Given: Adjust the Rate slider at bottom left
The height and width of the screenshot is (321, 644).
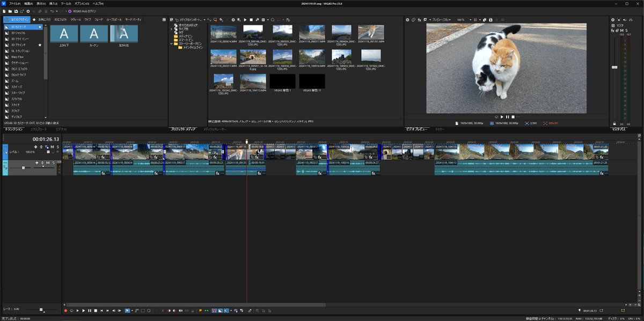Looking at the screenshot, I should tap(41, 309).
